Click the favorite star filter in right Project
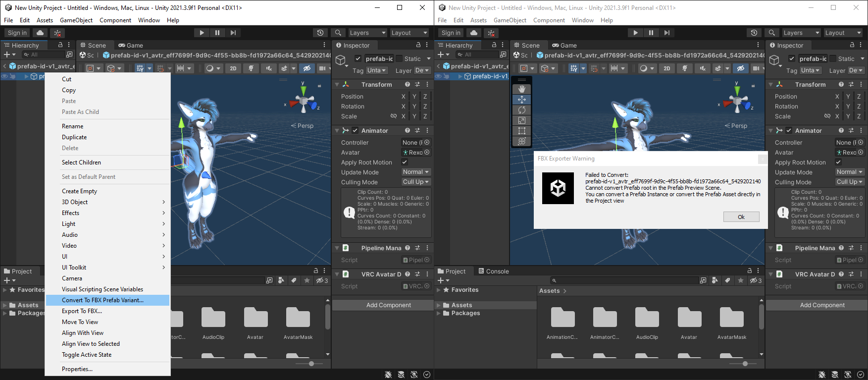Screen dimensions: 868x380 (x=741, y=280)
